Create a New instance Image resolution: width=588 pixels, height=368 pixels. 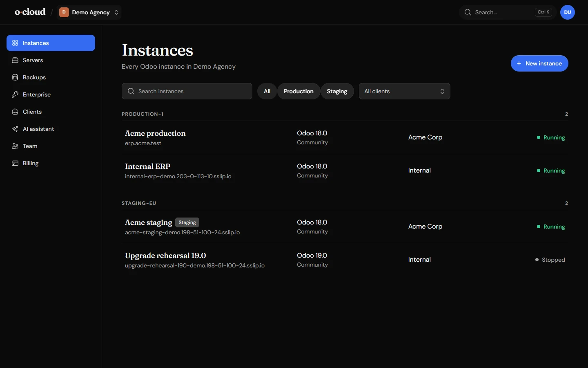pyautogui.click(x=539, y=63)
